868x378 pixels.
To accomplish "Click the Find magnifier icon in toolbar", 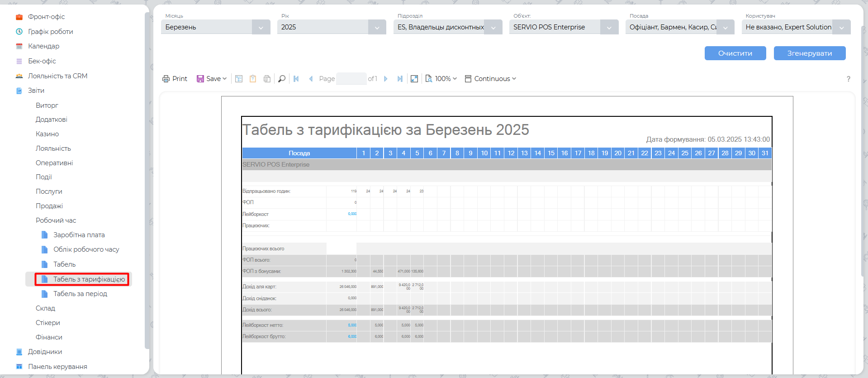I will (x=282, y=79).
